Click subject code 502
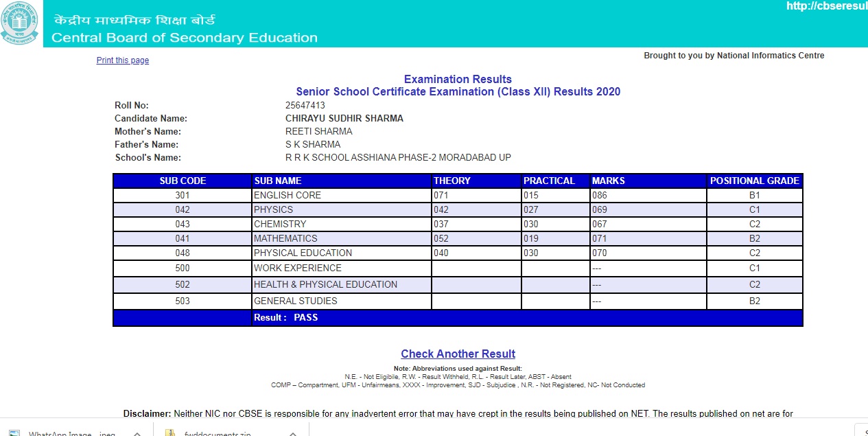868x436 pixels. click(x=183, y=284)
